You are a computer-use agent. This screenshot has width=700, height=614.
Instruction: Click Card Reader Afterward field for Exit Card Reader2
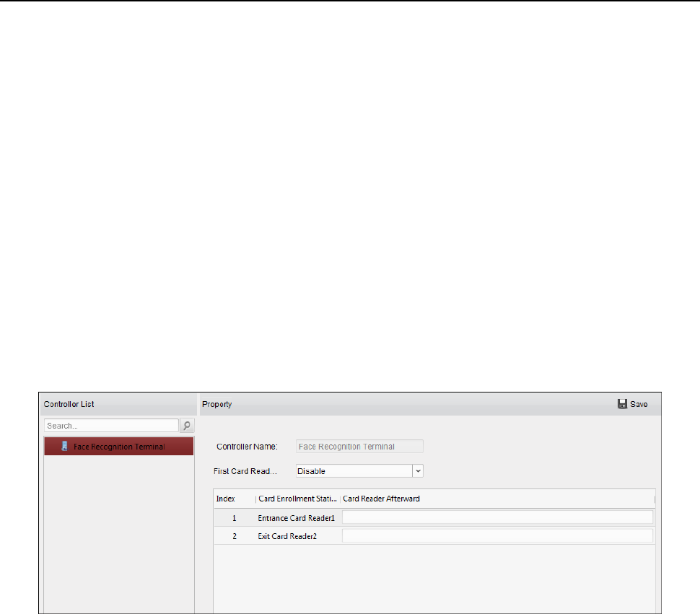coord(497,535)
